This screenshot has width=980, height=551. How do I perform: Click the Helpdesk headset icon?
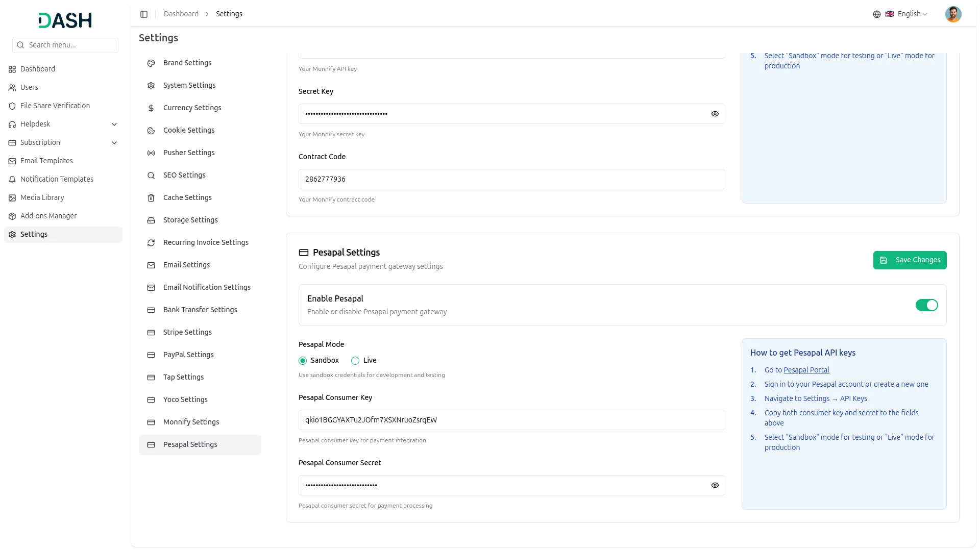coord(12,124)
